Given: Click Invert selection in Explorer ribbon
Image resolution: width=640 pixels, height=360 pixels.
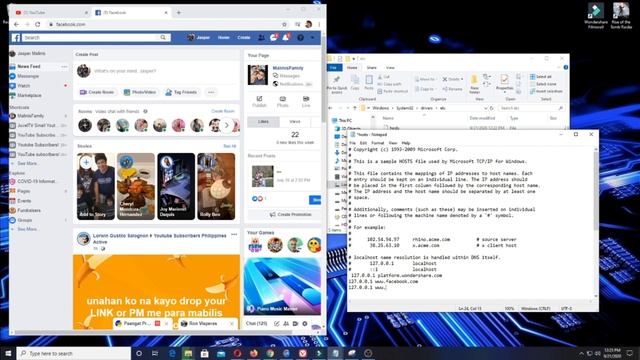Looking at the screenshot, I should (546, 91).
